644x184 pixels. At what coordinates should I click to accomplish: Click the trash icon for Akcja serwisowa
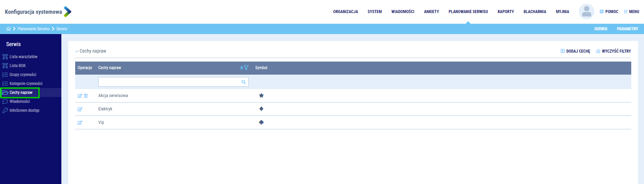pos(86,96)
